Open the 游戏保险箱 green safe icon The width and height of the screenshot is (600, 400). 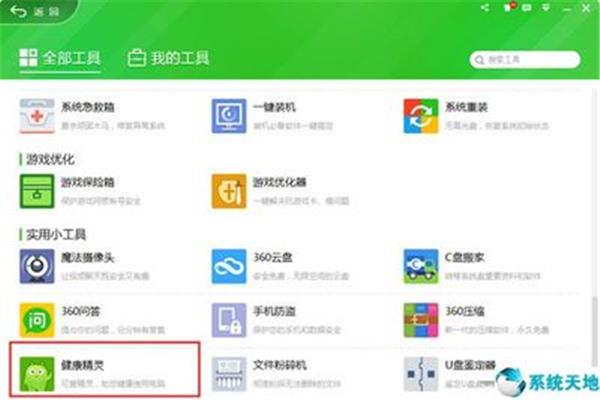click(37, 191)
